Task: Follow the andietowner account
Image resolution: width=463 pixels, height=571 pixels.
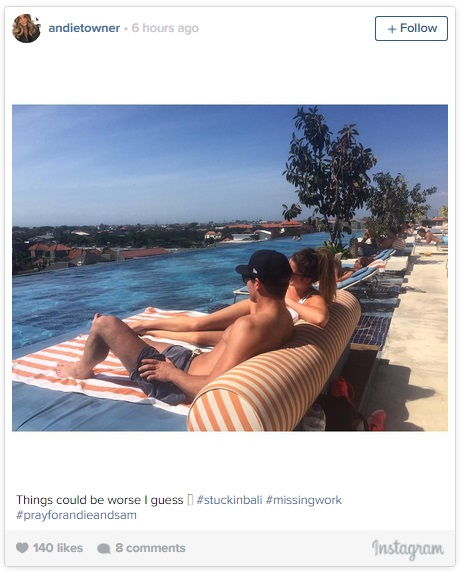Action: tap(411, 28)
